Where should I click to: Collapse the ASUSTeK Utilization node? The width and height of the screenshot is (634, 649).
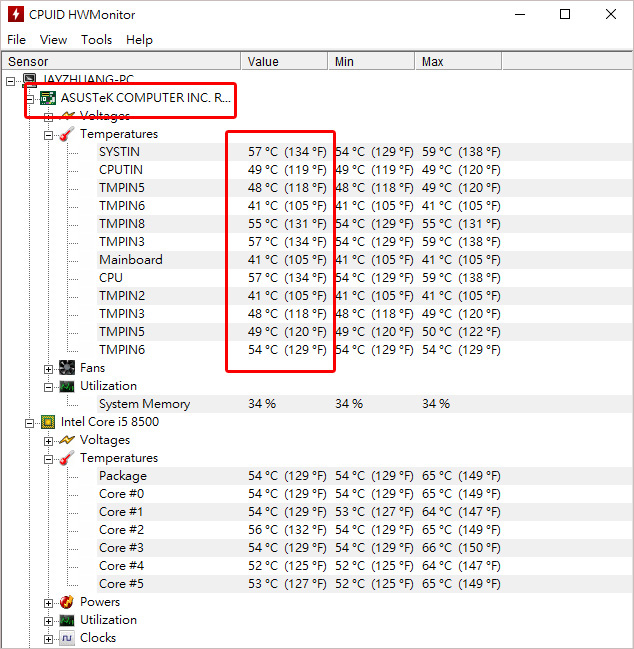coord(48,387)
